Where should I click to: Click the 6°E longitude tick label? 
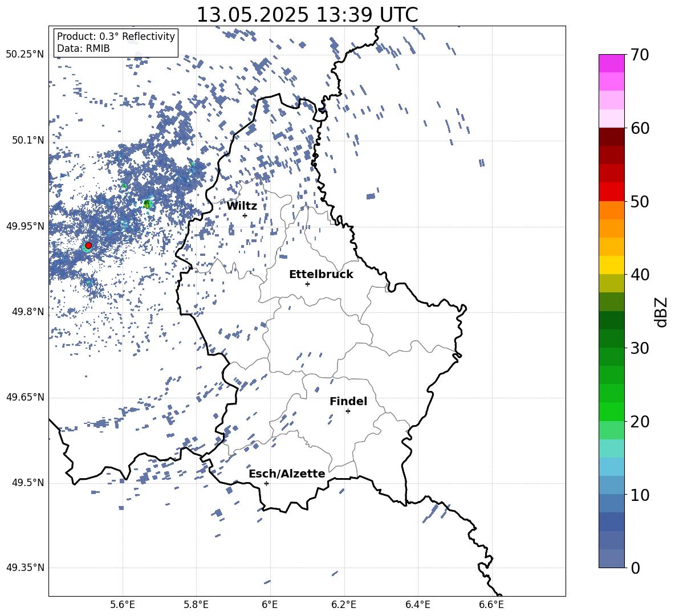270,605
